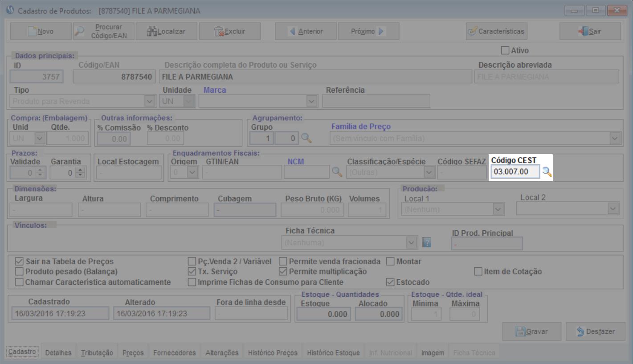This screenshot has height=364, width=633.
Task: Switch to the Detalhes tab
Action: pos(58,353)
